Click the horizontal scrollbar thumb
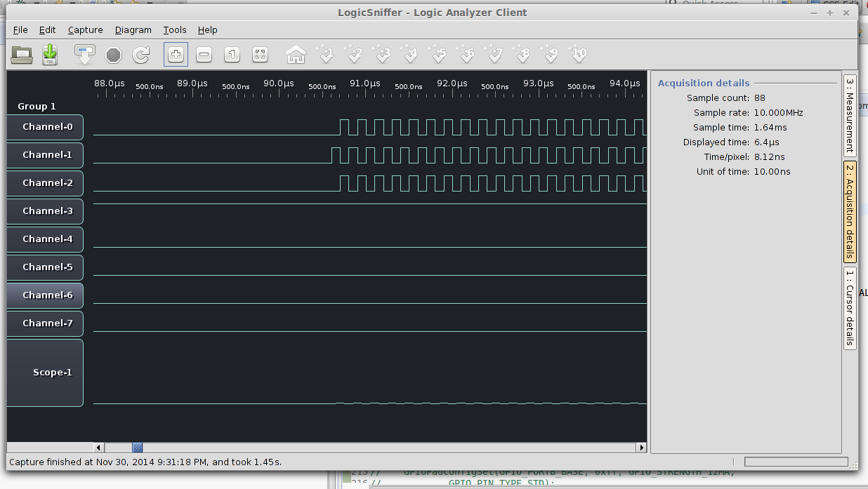Screen dimensions: 868x489 click(138, 448)
